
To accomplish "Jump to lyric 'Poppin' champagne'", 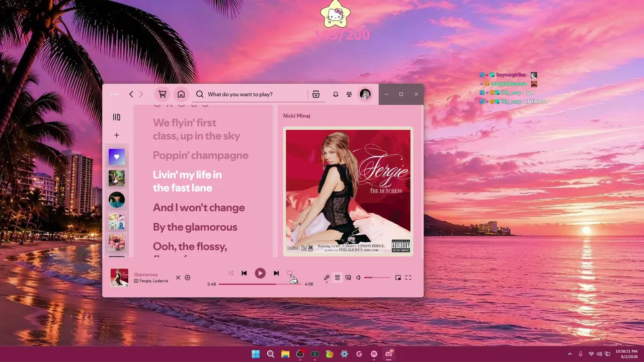I will [201, 155].
